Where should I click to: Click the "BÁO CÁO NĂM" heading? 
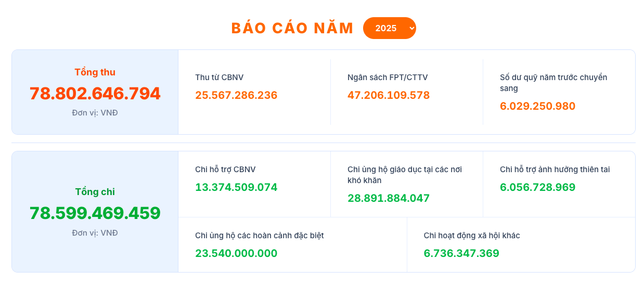(292, 28)
